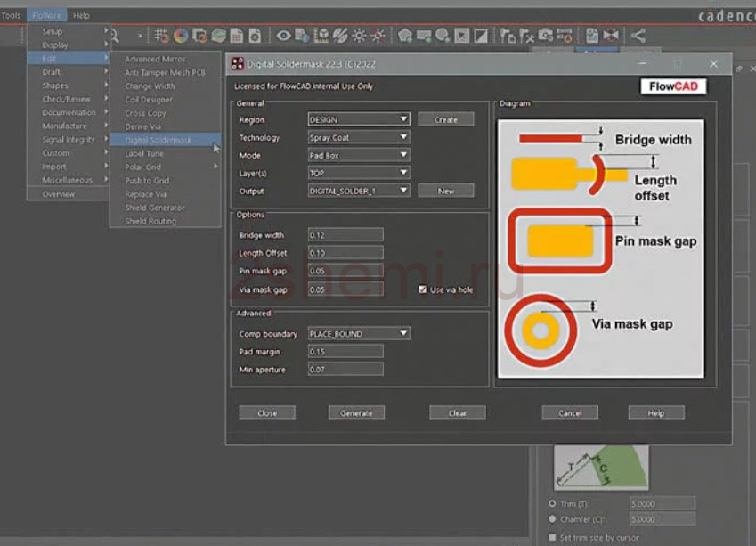The height and width of the screenshot is (546, 756).
Task: Open the Region dropdown showing DESIGN
Action: [x=359, y=119]
